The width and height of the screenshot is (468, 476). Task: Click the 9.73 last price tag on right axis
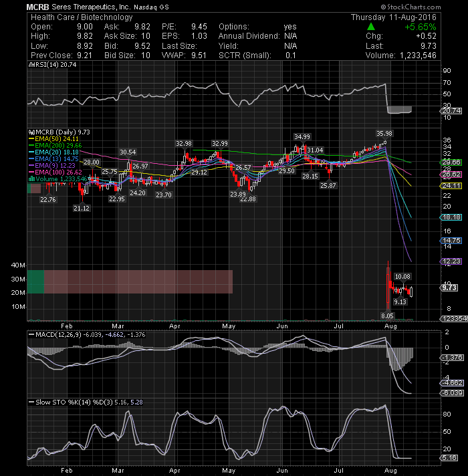449,287
